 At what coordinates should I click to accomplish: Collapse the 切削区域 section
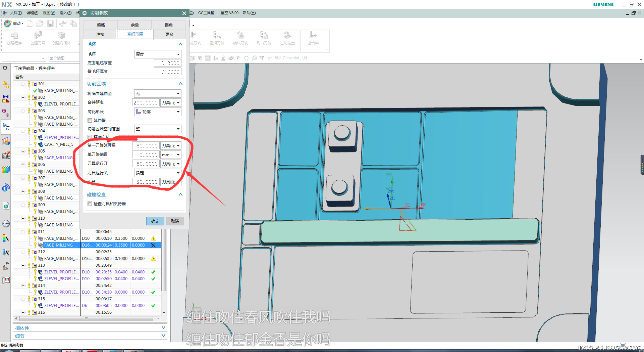[x=180, y=83]
